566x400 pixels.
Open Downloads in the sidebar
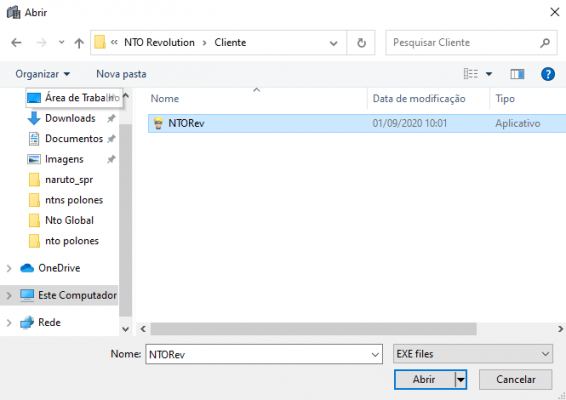[70, 118]
